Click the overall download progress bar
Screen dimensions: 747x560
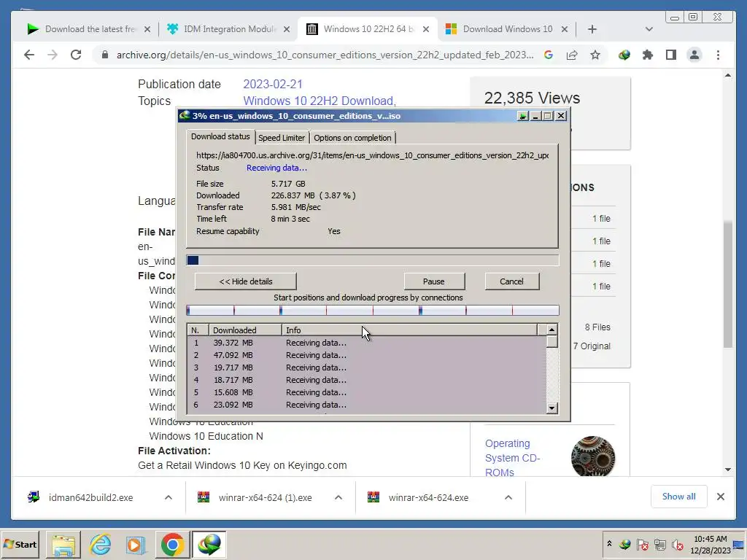tap(373, 260)
